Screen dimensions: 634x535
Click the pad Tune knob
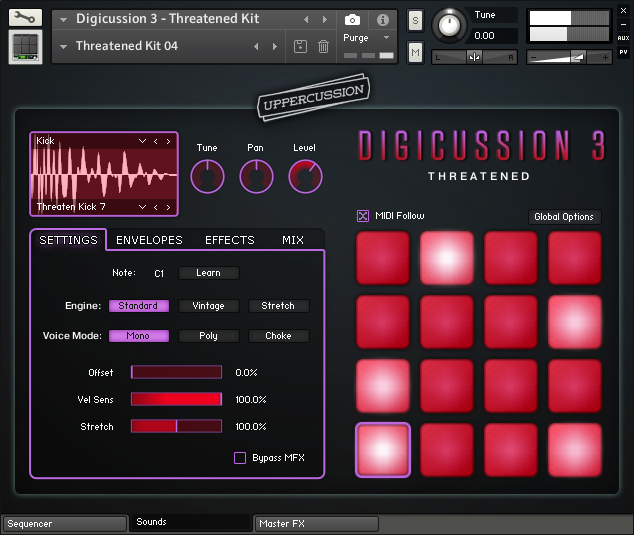[207, 177]
